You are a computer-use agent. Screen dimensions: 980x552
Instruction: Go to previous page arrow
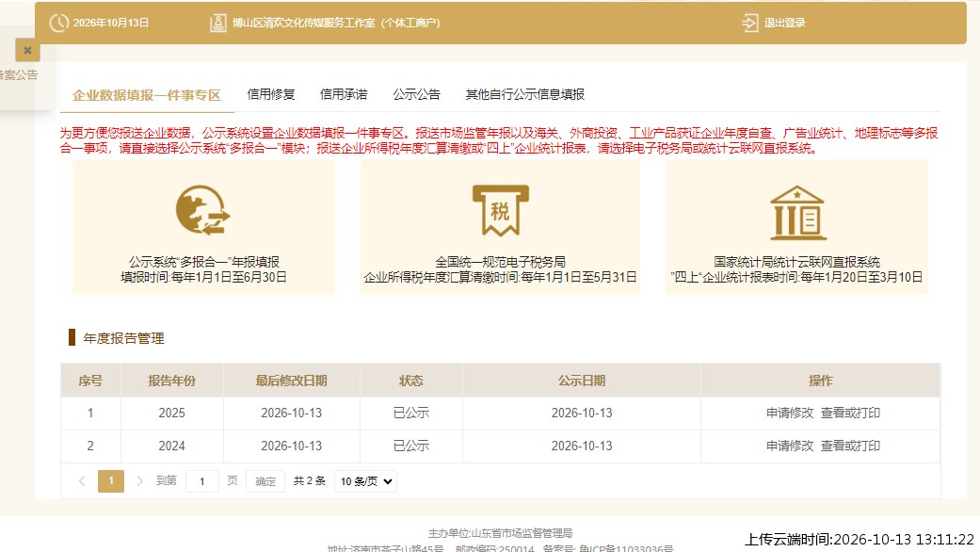pos(82,480)
